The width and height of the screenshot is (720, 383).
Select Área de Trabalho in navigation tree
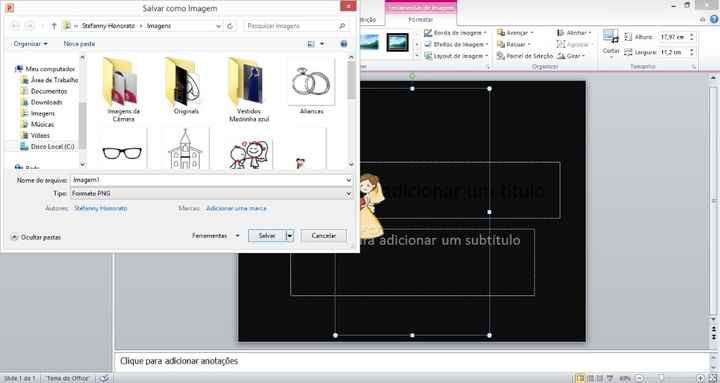coord(50,80)
